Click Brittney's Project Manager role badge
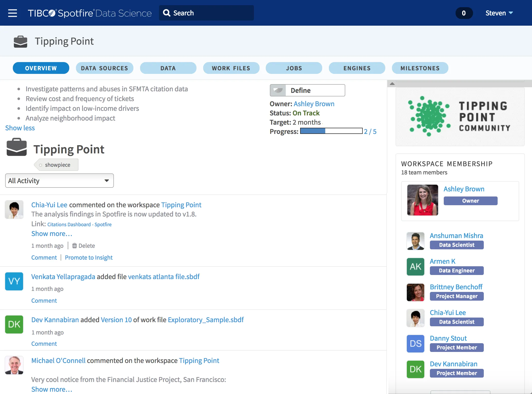The image size is (532, 394). coord(457,296)
